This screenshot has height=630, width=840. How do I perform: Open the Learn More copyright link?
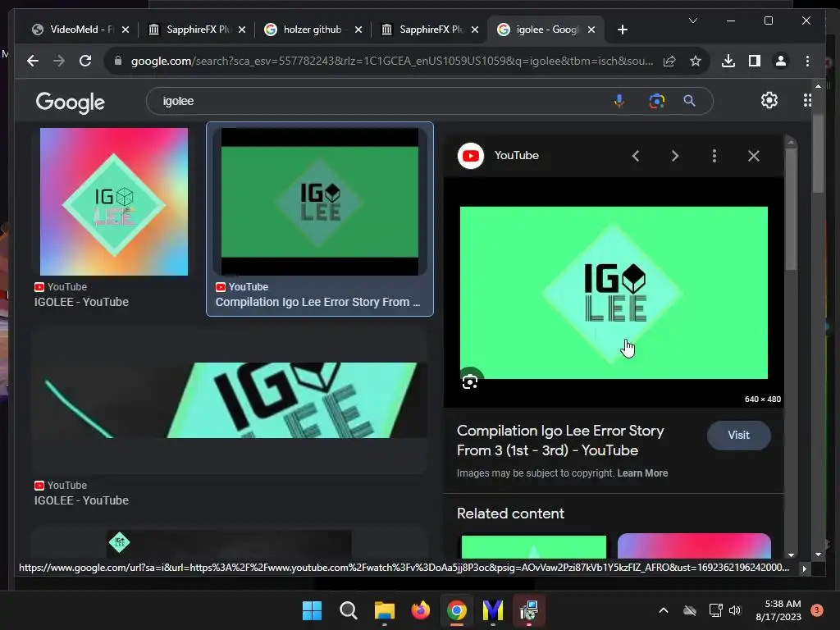[x=642, y=473]
